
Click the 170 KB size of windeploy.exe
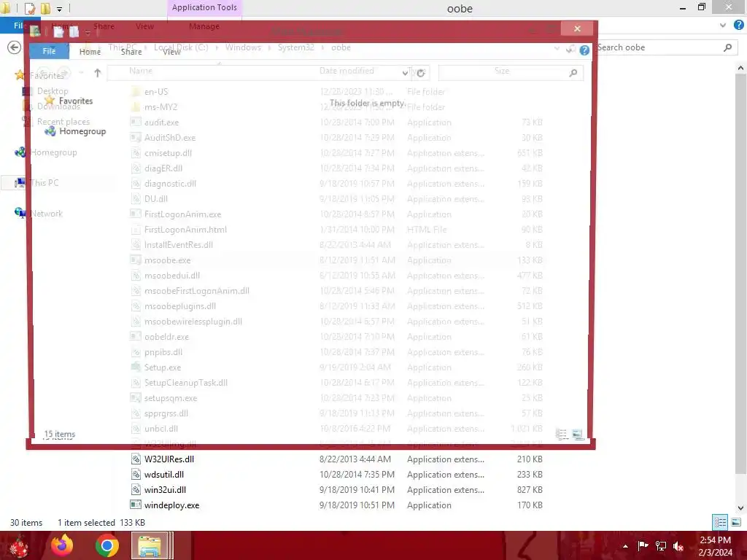[x=530, y=505]
